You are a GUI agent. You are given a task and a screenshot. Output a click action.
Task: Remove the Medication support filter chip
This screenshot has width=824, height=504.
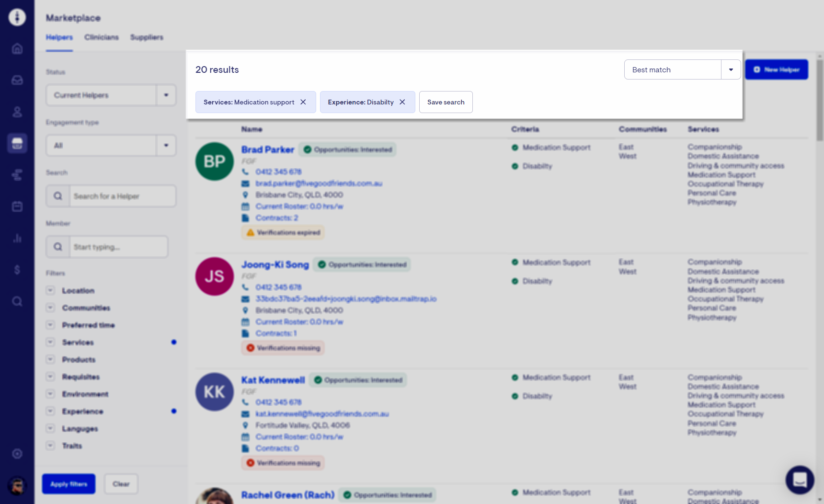[303, 102]
